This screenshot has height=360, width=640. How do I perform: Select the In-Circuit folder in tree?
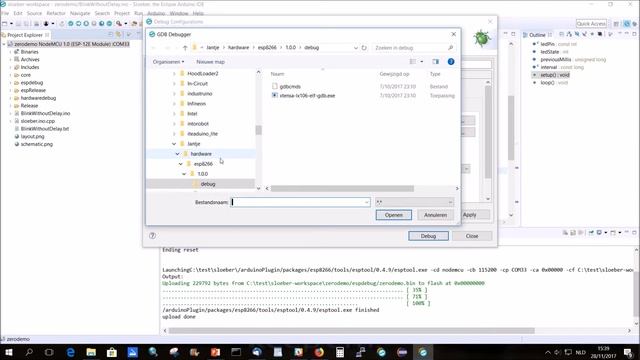click(198, 84)
